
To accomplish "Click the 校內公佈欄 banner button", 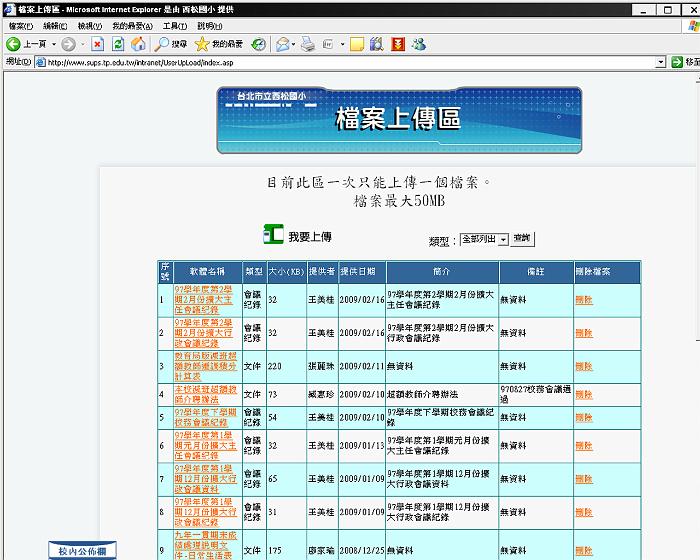I will tap(82, 551).
